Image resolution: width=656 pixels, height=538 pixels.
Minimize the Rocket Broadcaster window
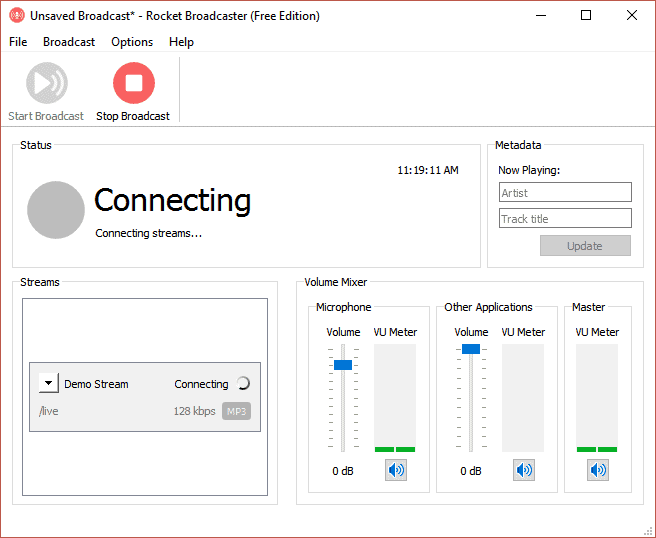point(541,15)
